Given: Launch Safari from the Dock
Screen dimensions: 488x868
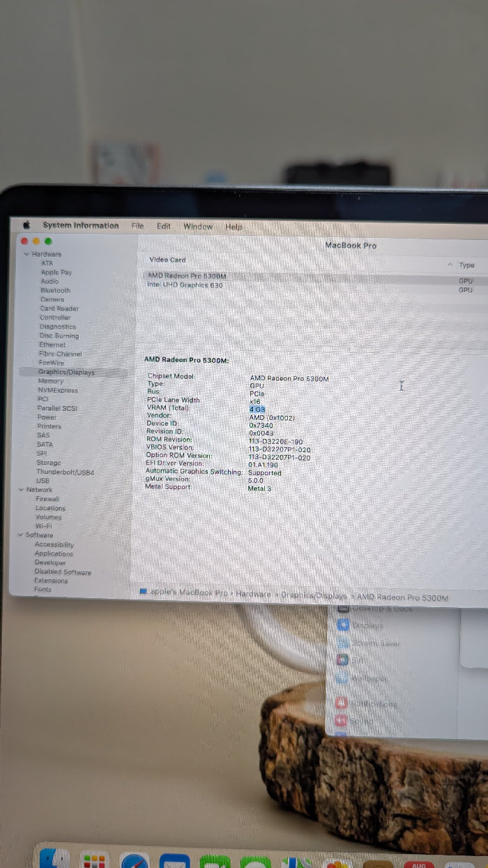Looking at the screenshot, I should (x=135, y=861).
